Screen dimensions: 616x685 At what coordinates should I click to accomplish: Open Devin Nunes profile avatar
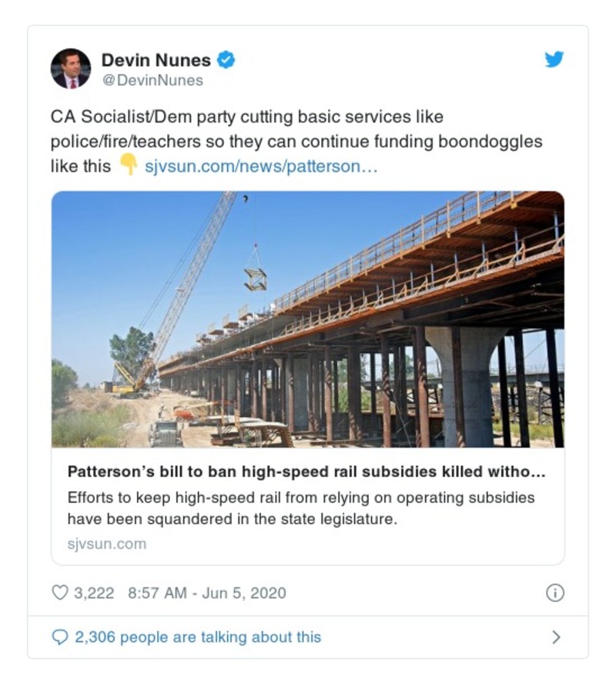71,69
